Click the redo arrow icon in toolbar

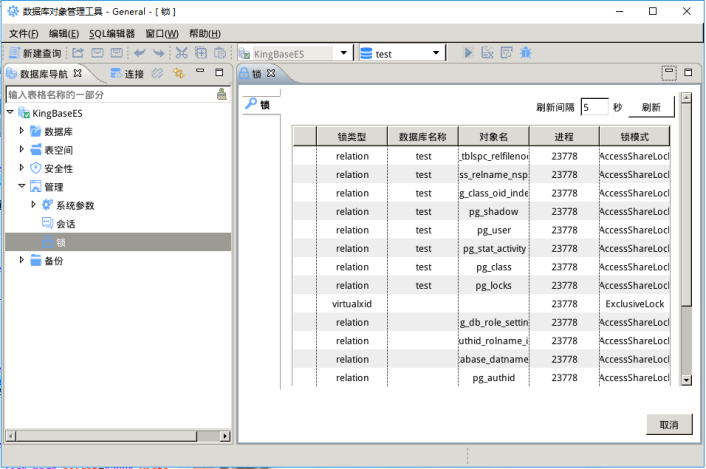158,53
